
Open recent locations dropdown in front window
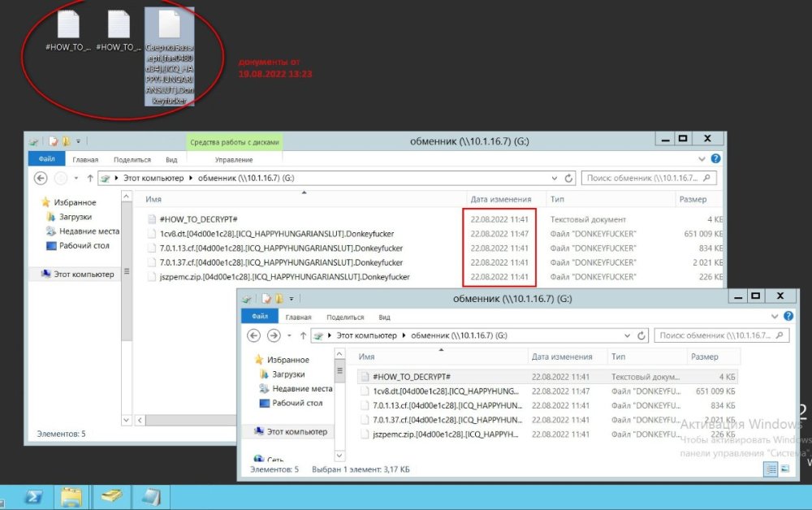pyautogui.click(x=289, y=335)
